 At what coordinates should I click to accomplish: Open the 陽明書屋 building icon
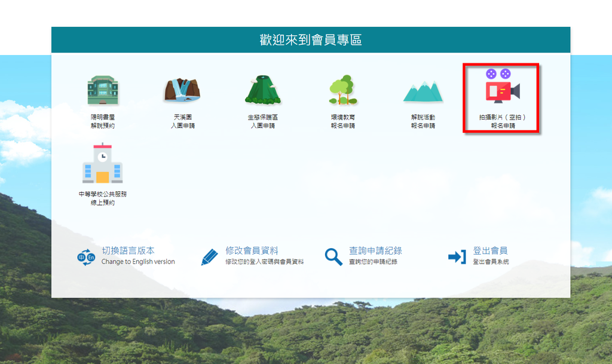[x=103, y=90]
